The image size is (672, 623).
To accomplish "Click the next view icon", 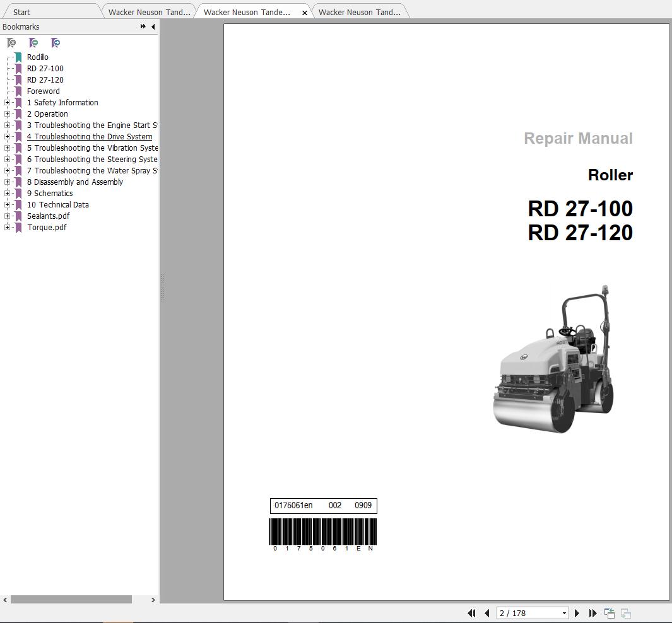I will [x=625, y=613].
